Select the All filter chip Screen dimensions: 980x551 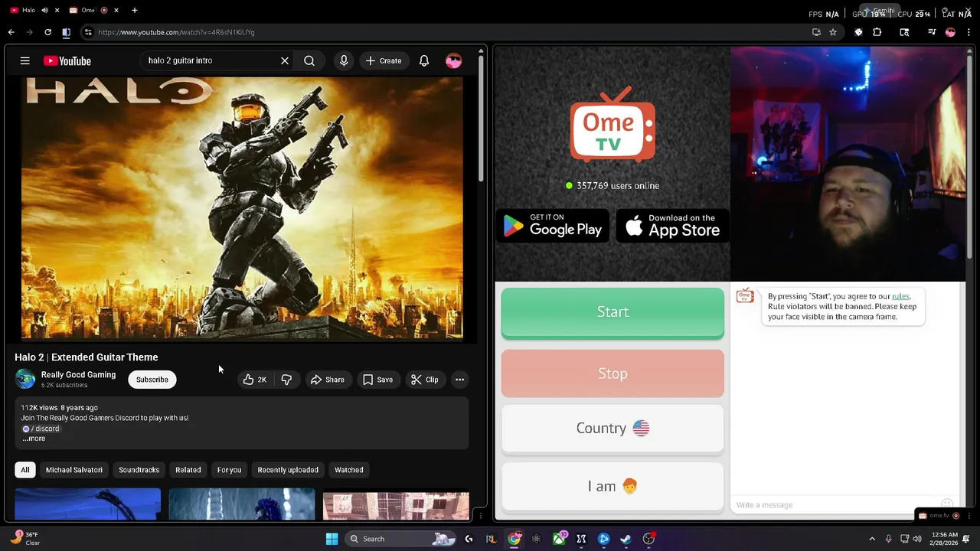[25, 470]
